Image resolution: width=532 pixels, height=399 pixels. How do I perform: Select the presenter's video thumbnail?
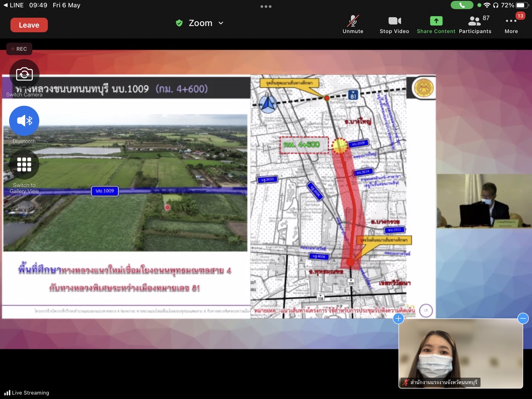click(x=484, y=201)
